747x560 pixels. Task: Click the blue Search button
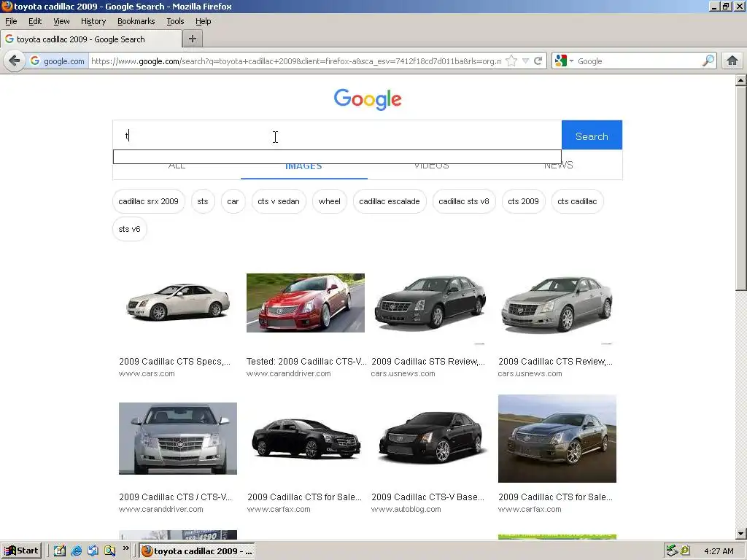pos(592,135)
